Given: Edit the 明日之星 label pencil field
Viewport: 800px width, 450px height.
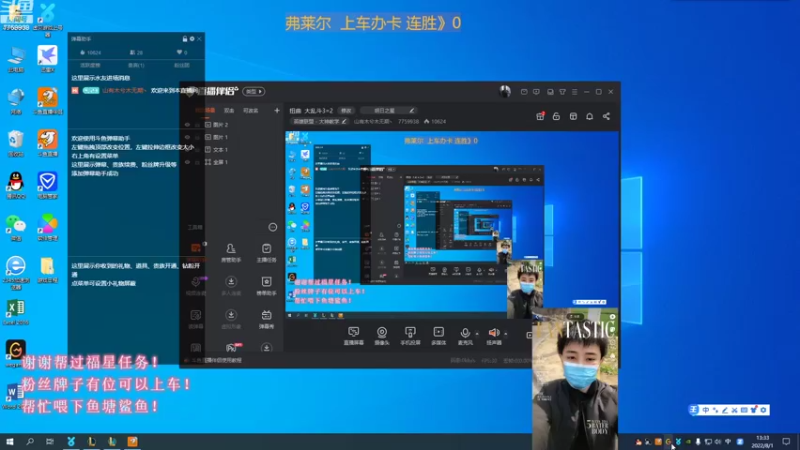Looking at the screenshot, I should pos(388,110).
